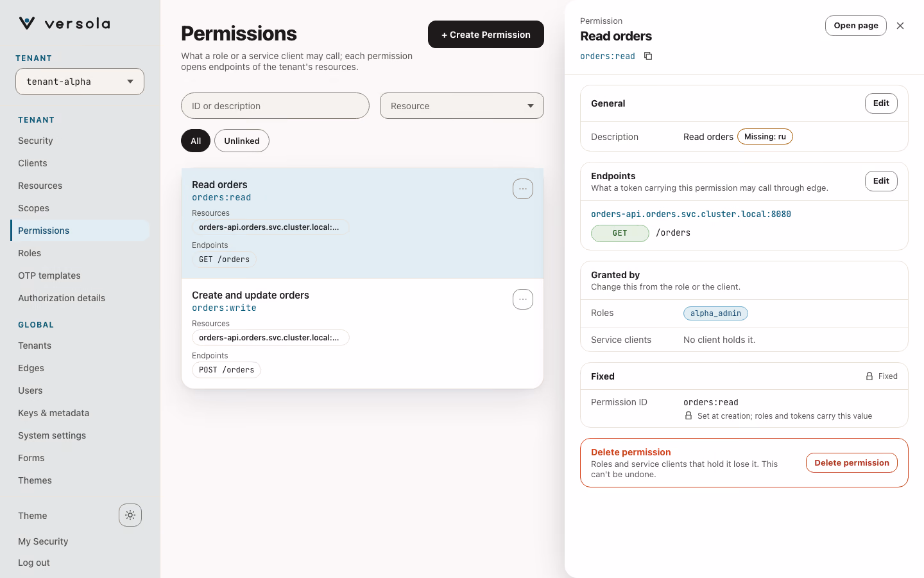Expand the Resource filter dropdown
The height and width of the screenshot is (578, 924).
[x=462, y=106]
